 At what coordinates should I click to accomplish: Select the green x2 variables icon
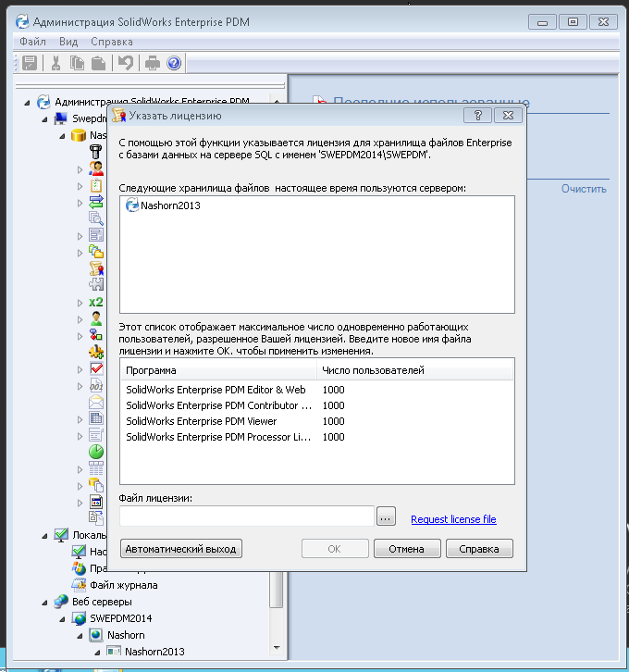[96, 302]
